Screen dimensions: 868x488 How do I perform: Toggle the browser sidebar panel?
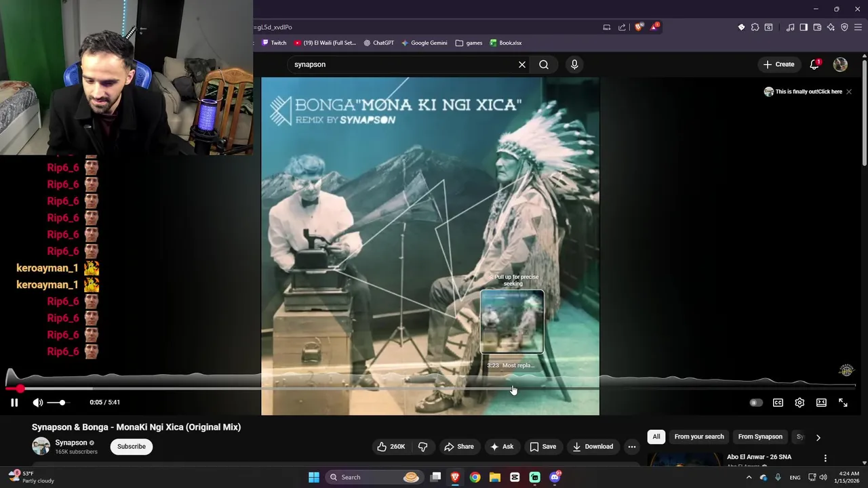pos(804,27)
